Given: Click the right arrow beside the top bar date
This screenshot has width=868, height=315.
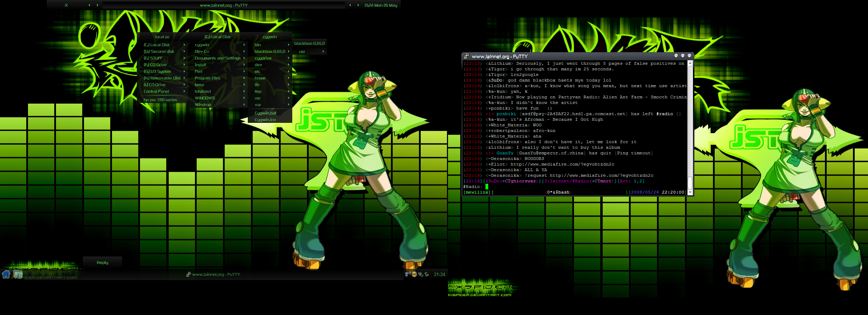Looking at the screenshot, I should 358,5.
